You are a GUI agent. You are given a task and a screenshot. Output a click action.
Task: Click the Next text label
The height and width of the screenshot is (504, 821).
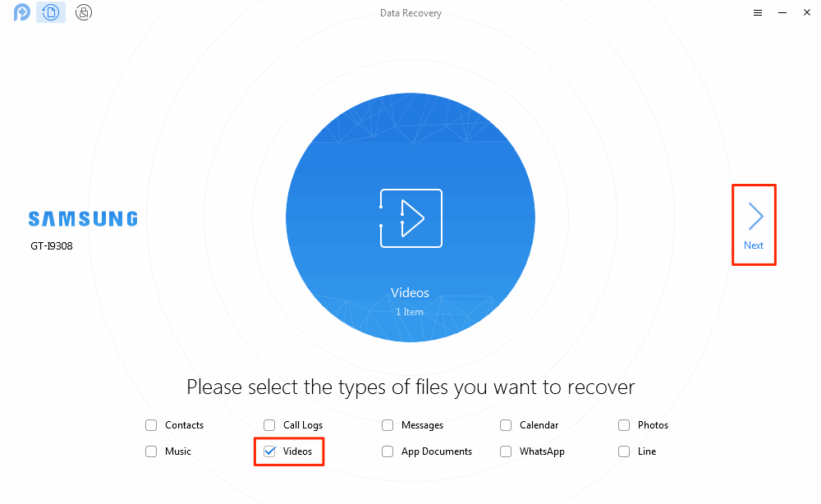754,245
